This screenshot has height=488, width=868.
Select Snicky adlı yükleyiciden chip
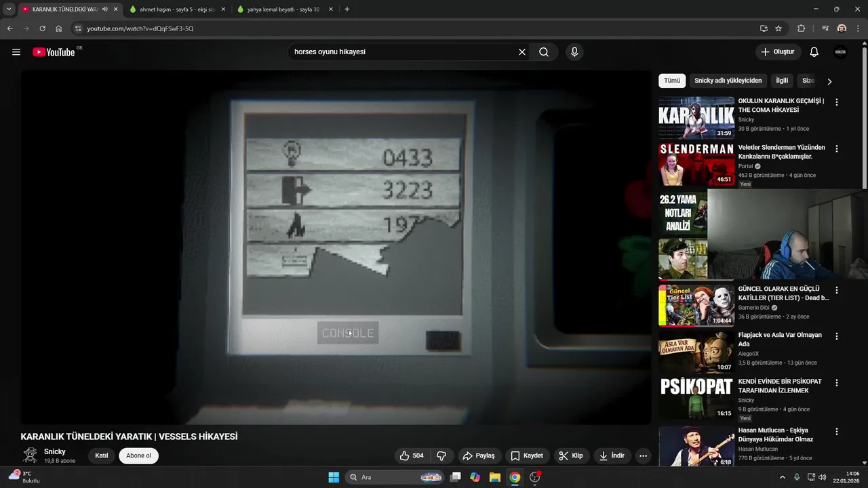click(x=728, y=81)
